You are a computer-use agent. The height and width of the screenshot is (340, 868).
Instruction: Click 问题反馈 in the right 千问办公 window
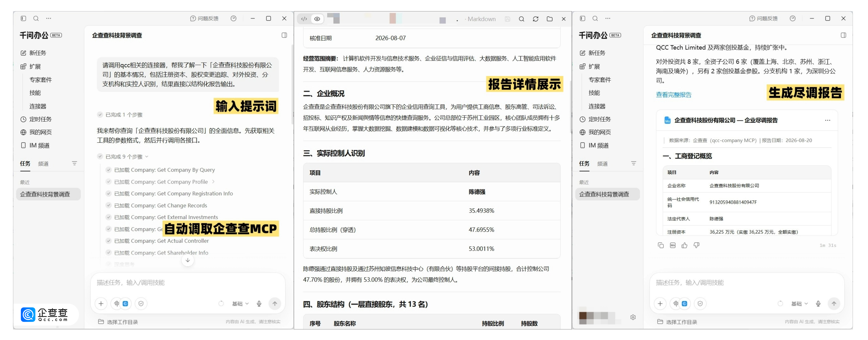[763, 19]
